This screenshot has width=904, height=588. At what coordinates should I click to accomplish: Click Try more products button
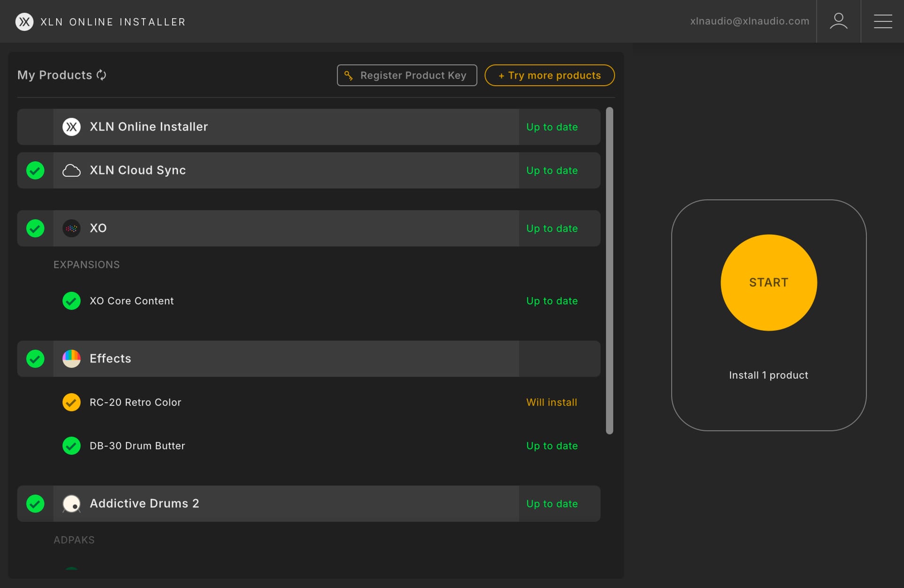[549, 75]
